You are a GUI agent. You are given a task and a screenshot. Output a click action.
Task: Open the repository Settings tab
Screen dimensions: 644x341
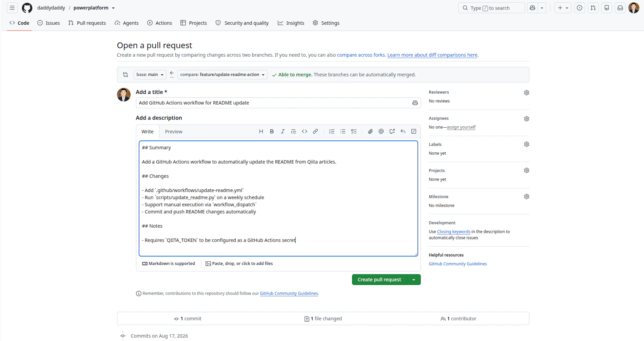click(326, 23)
